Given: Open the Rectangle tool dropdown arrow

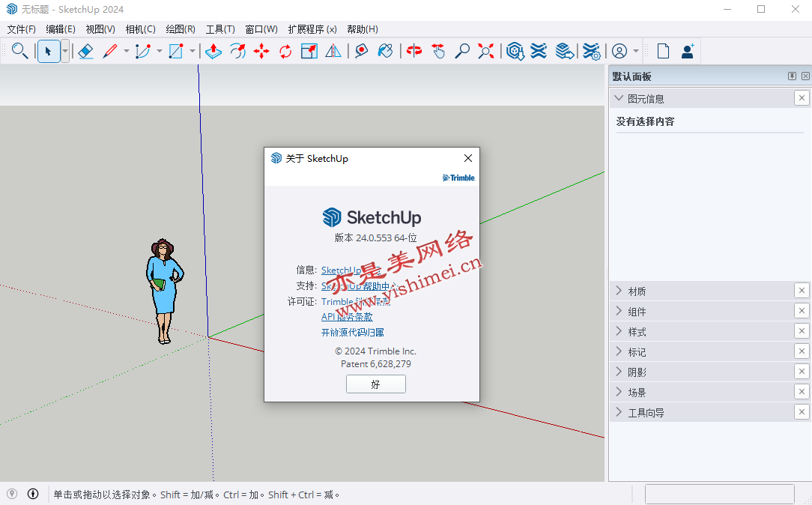Looking at the screenshot, I should coord(192,51).
